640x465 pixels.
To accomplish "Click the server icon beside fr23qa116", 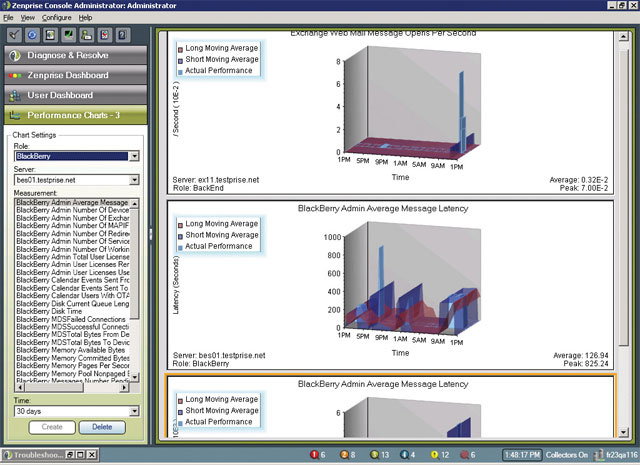I will (598, 455).
